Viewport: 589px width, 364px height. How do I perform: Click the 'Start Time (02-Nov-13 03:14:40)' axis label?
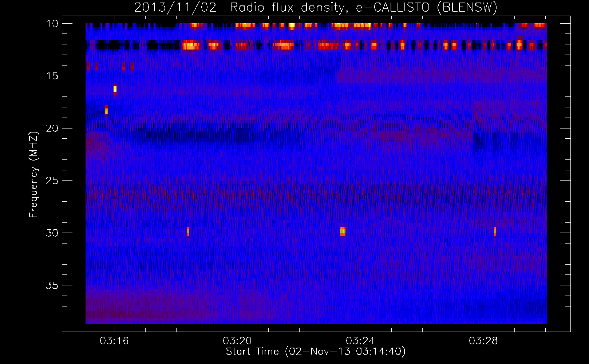[x=316, y=352]
